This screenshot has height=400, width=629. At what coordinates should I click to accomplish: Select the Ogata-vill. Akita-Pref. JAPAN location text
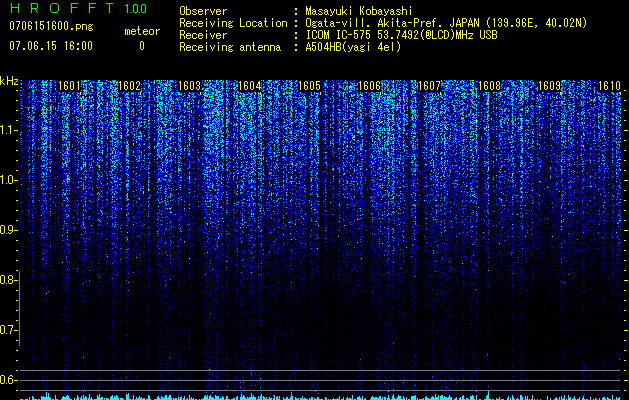[x=446, y=23]
